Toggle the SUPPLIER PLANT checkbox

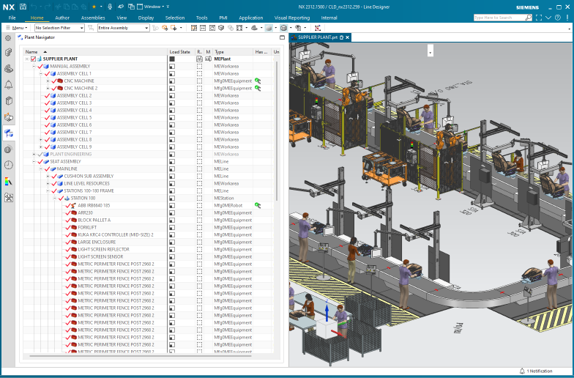[33, 59]
